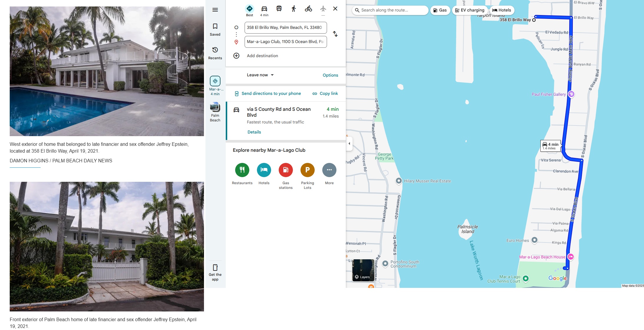
Task: Send directions to your phone
Action: tap(268, 93)
